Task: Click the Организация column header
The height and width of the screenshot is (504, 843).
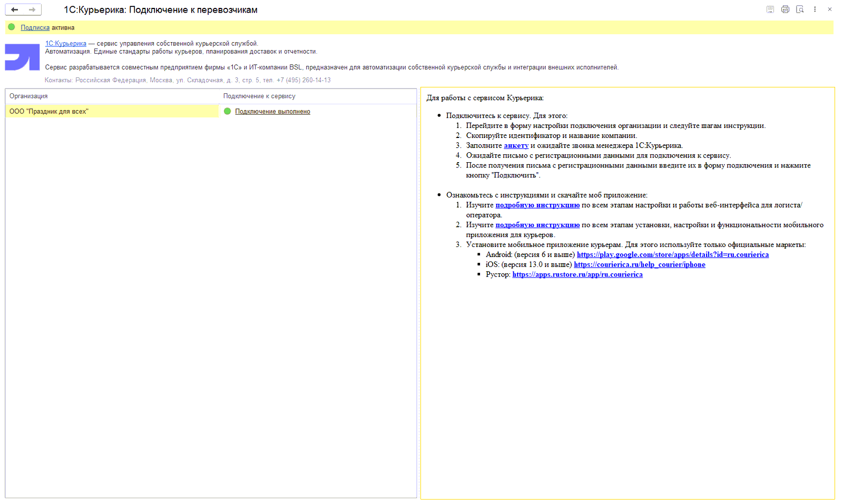Action: (x=28, y=96)
